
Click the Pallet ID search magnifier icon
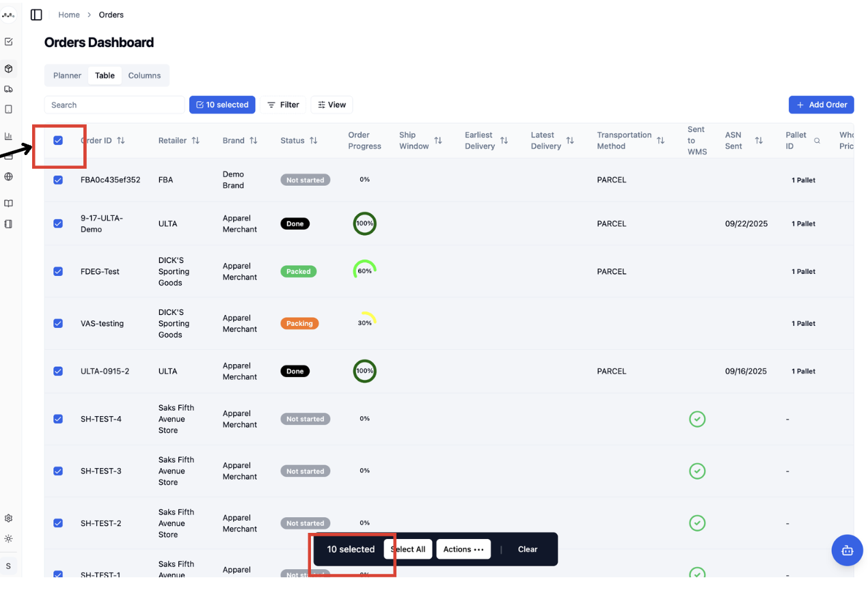pos(817,141)
